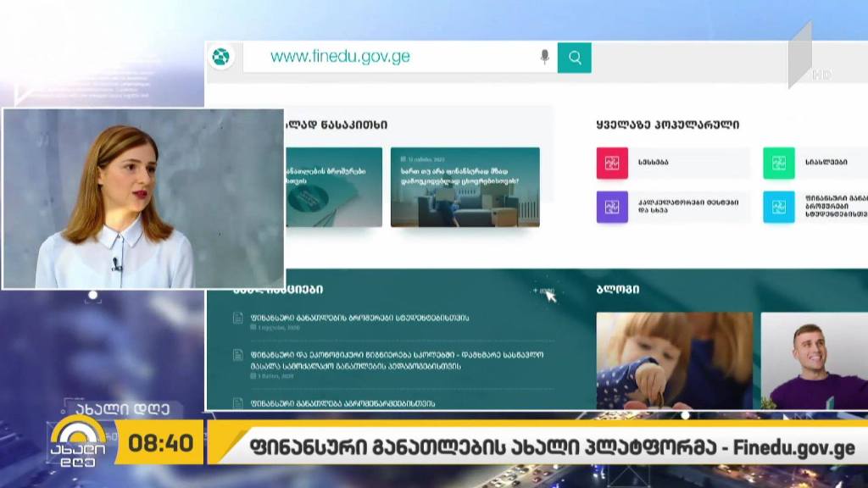Open the blog image of a smiling man
This screenshot has height=488, width=868.
815,361
